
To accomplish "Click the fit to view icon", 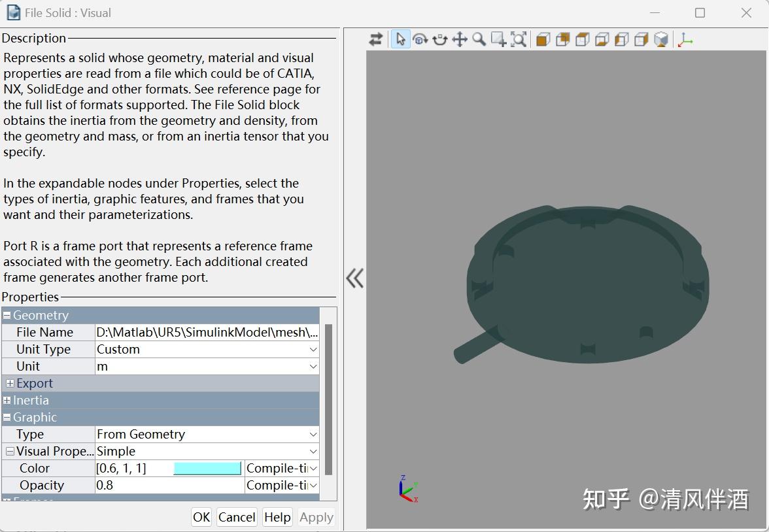I will [519, 39].
